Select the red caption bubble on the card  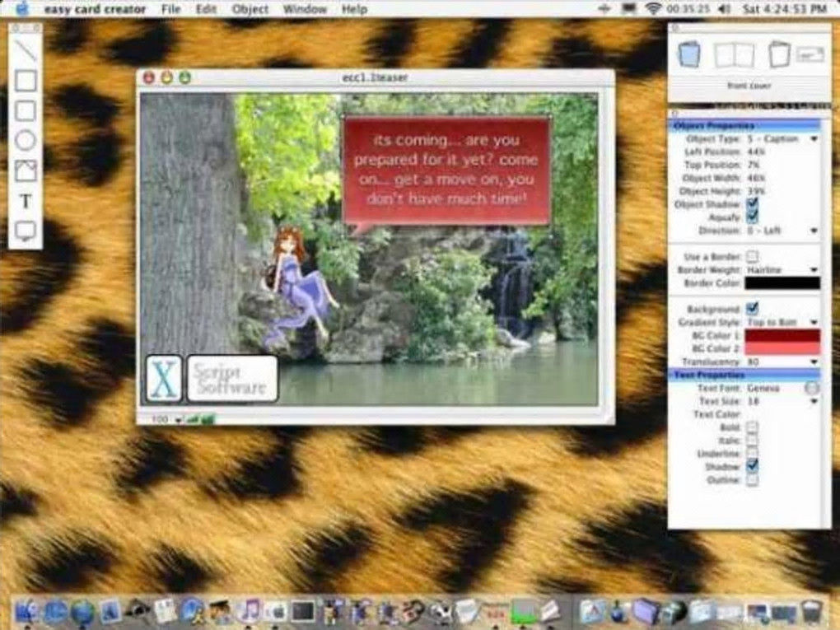pyautogui.click(x=446, y=170)
